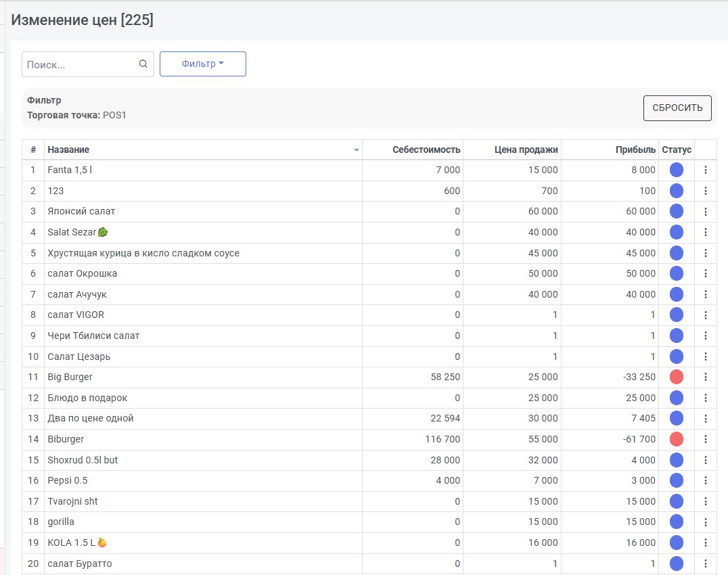Screen dimensions: 728x575
Task: Open options menu for Блюдо в подарок
Action: pyautogui.click(x=705, y=398)
